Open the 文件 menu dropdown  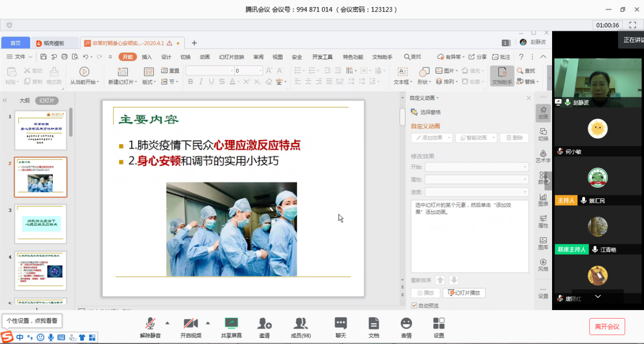(20, 57)
